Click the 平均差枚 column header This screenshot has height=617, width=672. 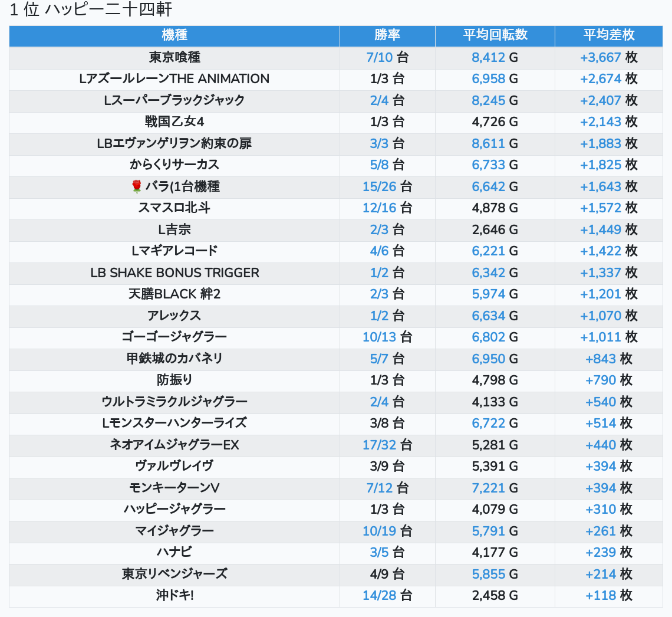point(608,35)
